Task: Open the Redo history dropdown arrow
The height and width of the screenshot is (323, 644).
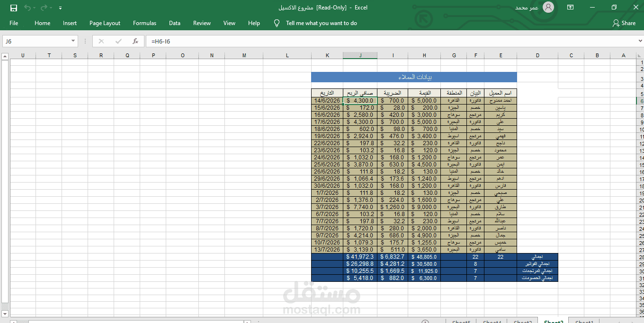Action: (x=51, y=8)
